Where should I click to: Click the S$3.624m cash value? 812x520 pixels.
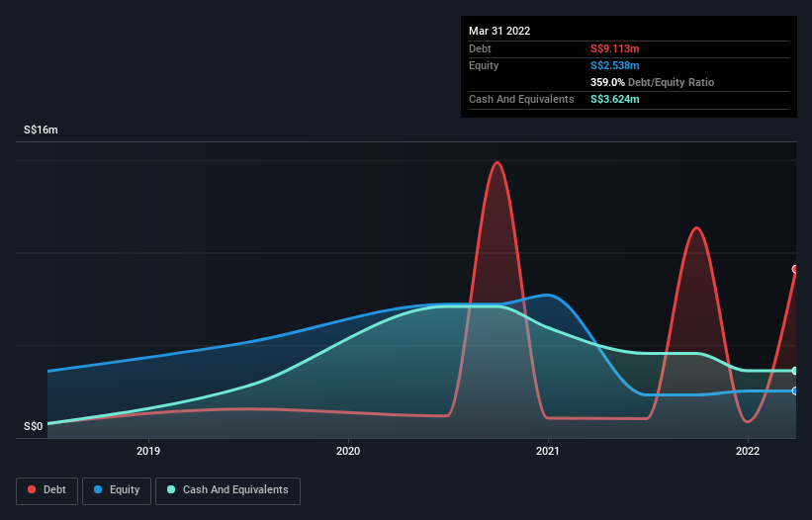click(615, 99)
